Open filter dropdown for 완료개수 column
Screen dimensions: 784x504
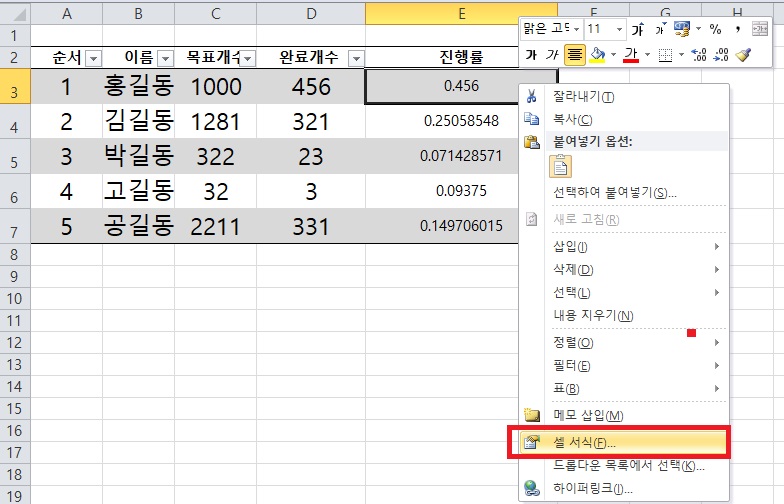pyautogui.click(x=356, y=59)
